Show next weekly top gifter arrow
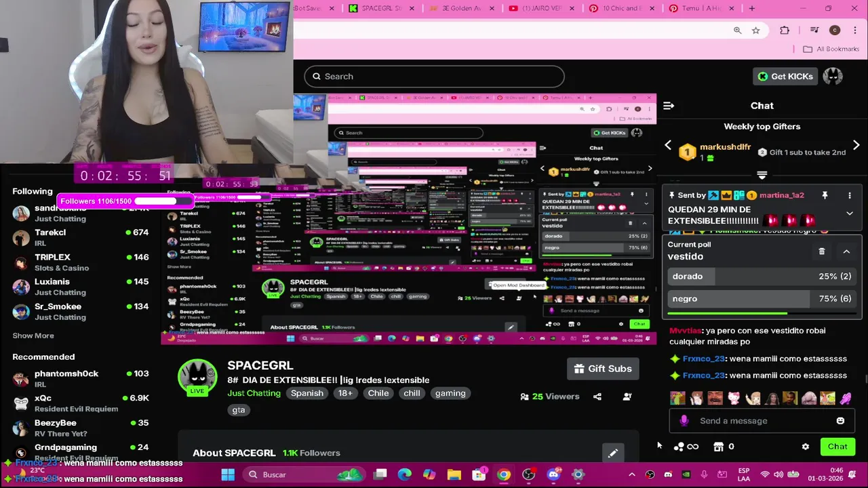Image resolution: width=868 pixels, height=488 pixels. (856, 145)
